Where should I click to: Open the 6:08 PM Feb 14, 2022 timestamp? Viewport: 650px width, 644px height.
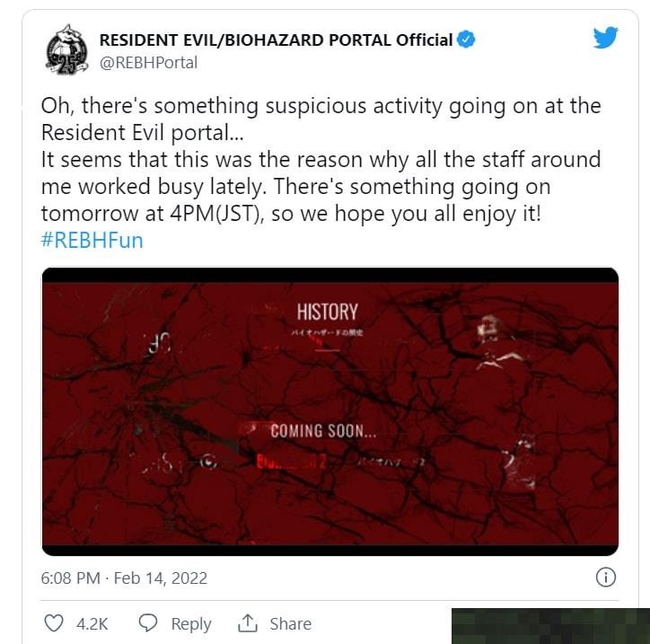pos(124,578)
